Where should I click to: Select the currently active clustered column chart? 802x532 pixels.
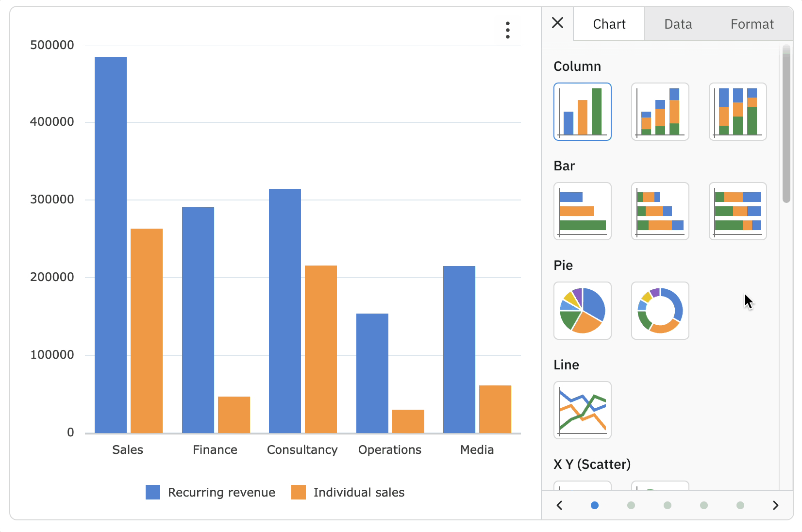(x=582, y=112)
